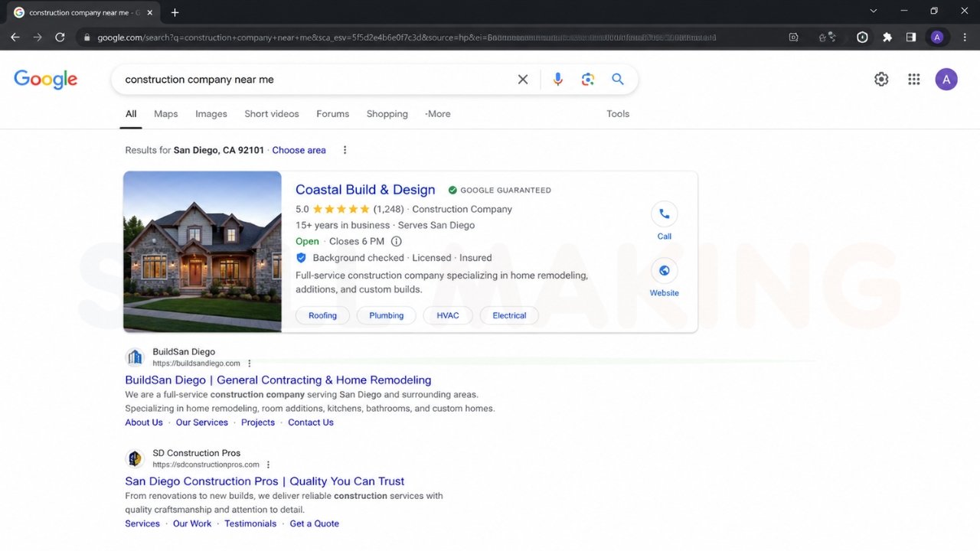Open Coastal Build & Design website icon
Screen dimensions: 980x551
click(x=665, y=271)
